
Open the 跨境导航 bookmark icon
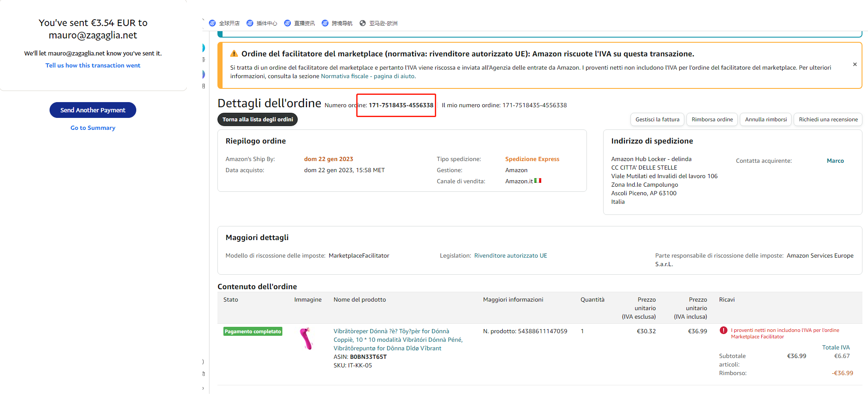[x=325, y=23]
